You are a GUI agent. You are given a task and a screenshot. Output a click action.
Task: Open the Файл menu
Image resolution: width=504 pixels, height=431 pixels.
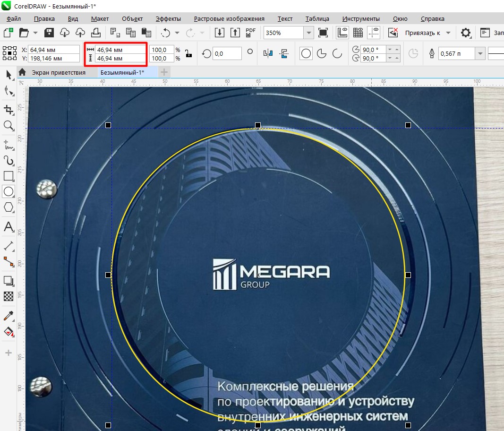[14, 18]
